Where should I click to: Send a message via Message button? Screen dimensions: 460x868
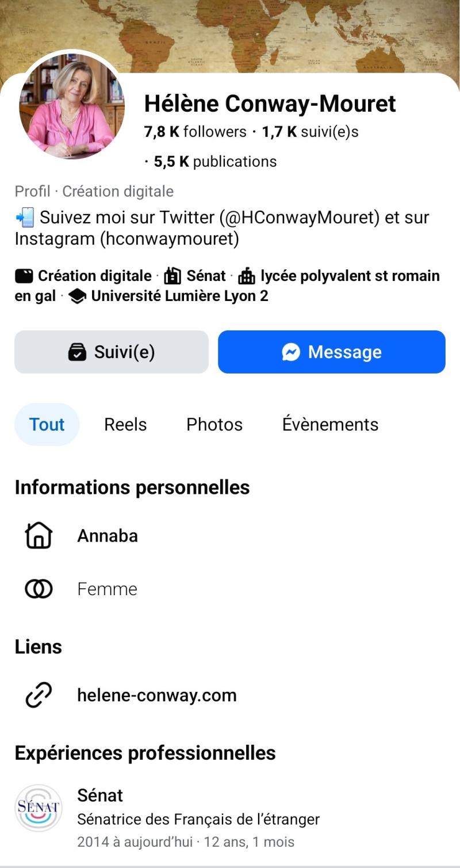coord(331,352)
